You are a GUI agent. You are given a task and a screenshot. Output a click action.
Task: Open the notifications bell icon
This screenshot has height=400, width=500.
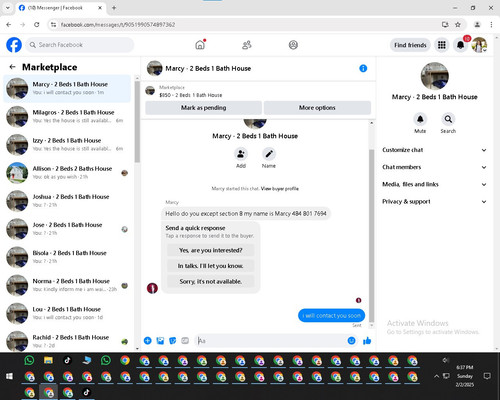pos(460,45)
